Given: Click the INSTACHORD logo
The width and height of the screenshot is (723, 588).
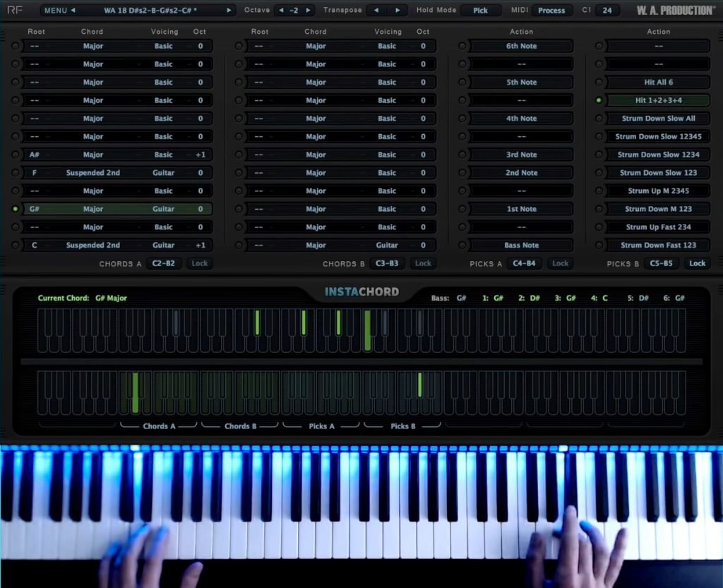Looking at the screenshot, I should (361, 292).
